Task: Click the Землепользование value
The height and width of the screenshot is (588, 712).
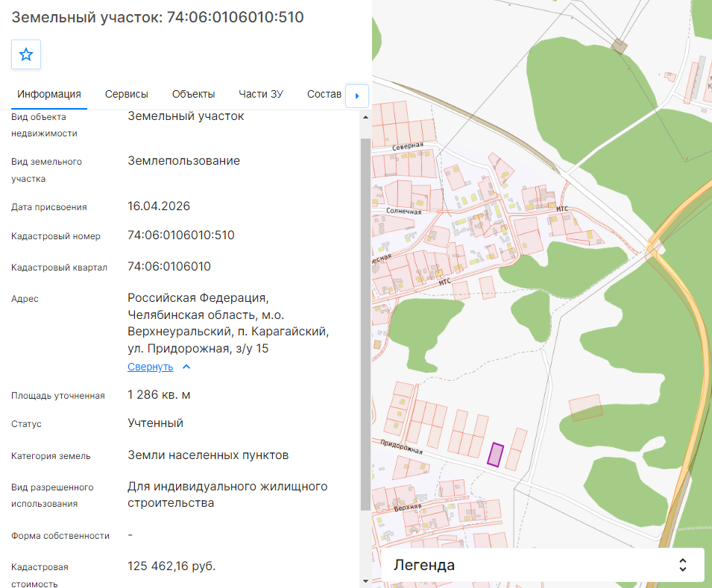Action: [183, 161]
